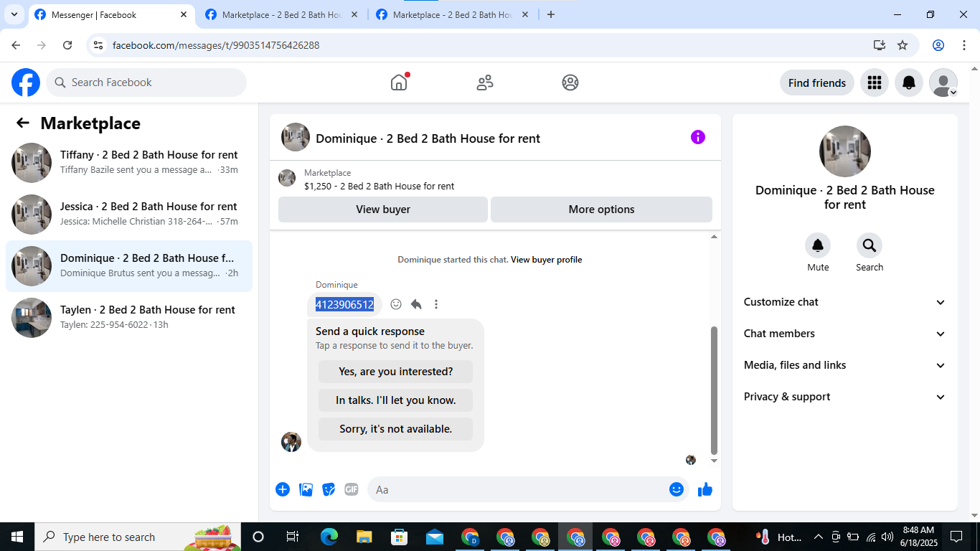This screenshot has height=551, width=980.
Task: Open the Menu grid icon
Action: point(874,83)
